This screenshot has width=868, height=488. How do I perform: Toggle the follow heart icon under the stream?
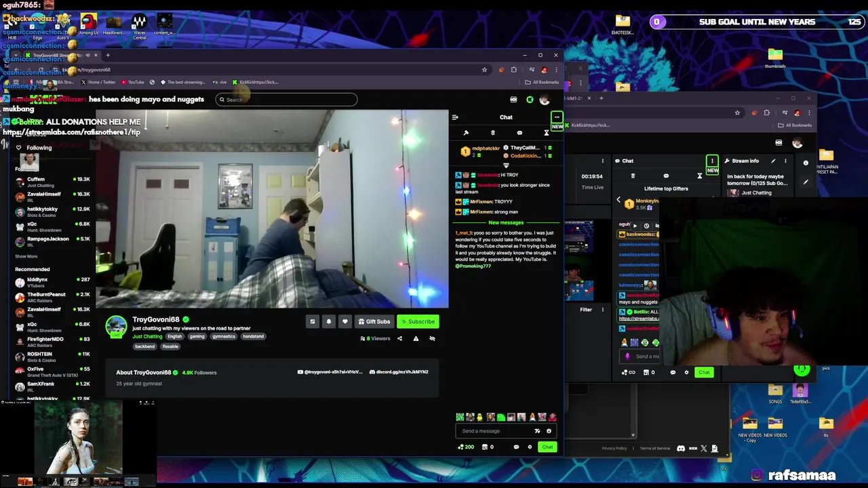click(344, 322)
